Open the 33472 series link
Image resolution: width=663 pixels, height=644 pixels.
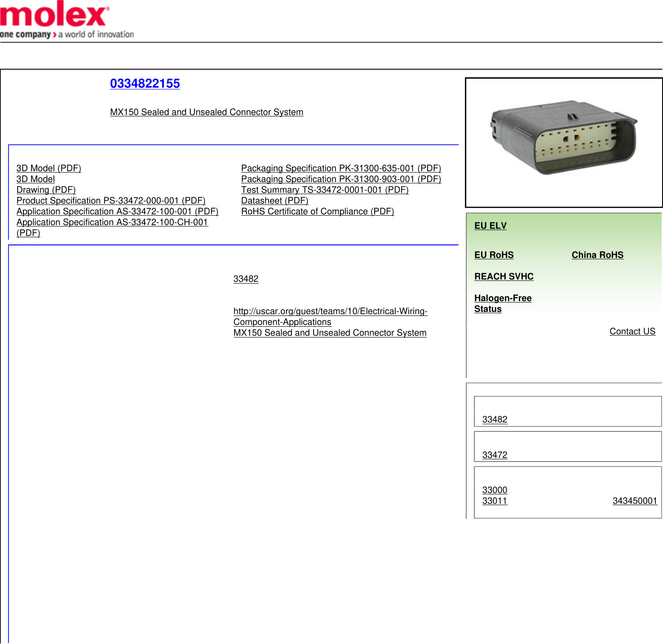pos(495,455)
